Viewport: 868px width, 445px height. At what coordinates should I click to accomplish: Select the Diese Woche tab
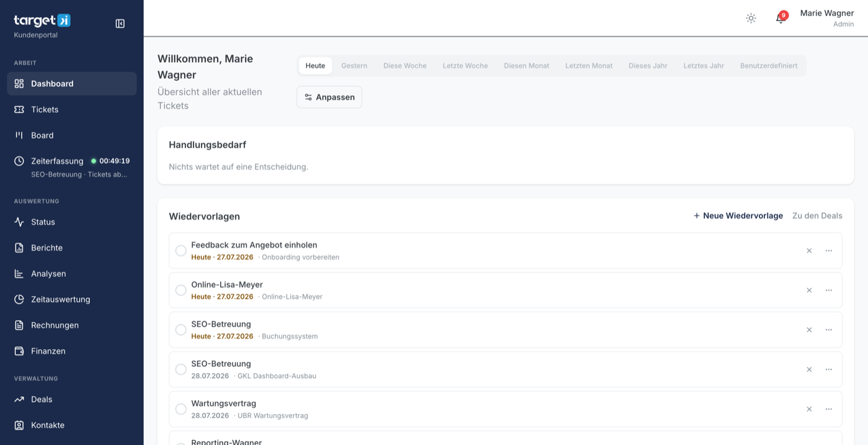click(405, 66)
